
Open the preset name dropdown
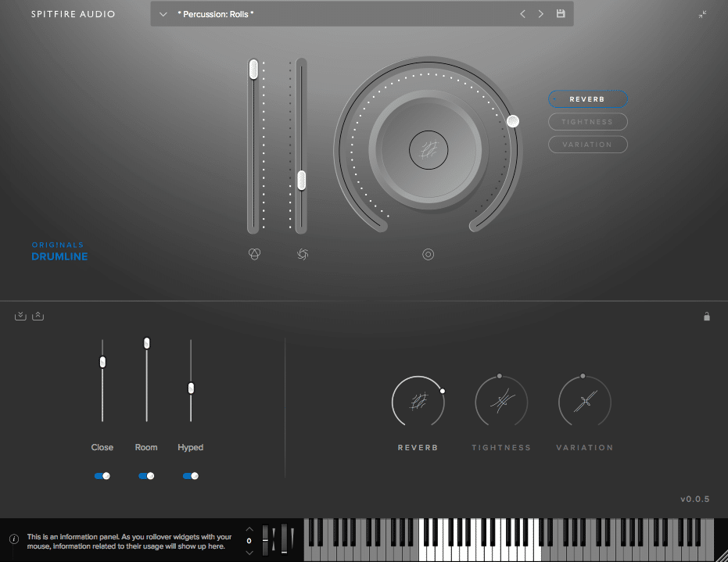pos(163,13)
